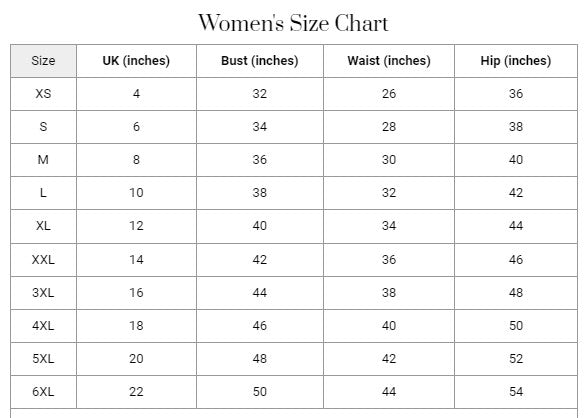Select hip value 54 cell
The width and height of the screenshot is (586, 418).
point(516,392)
